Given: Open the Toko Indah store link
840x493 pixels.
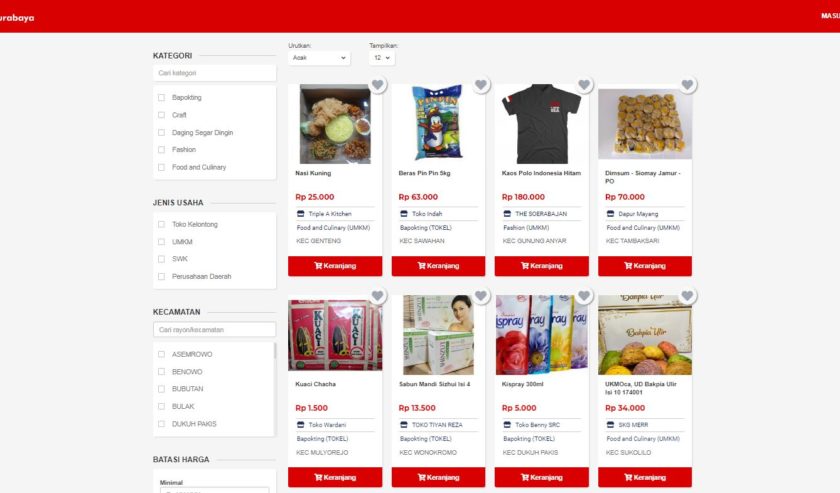Looking at the screenshot, I should 427,214.
